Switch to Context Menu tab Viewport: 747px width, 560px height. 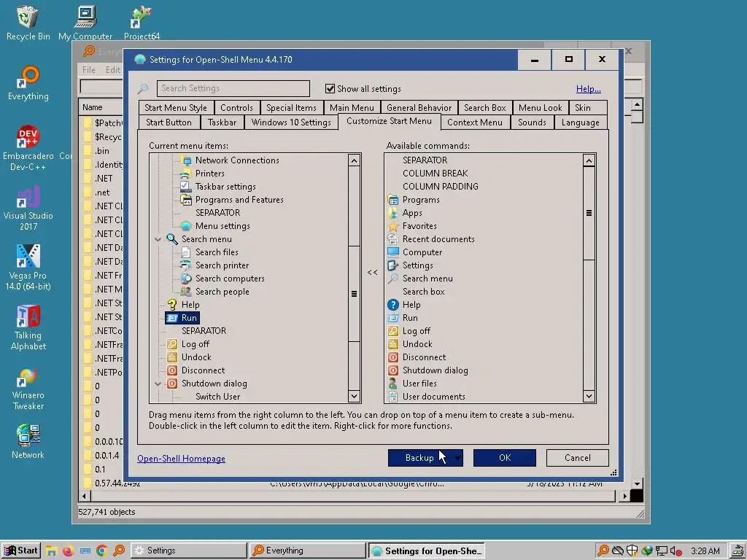tap(474, 122)
